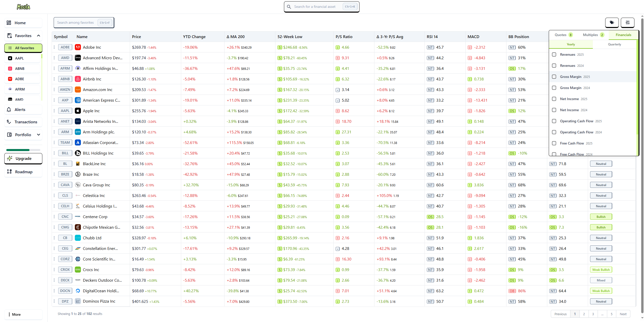
Task: Switch to the Multiples tab
Action: point(593,35)
